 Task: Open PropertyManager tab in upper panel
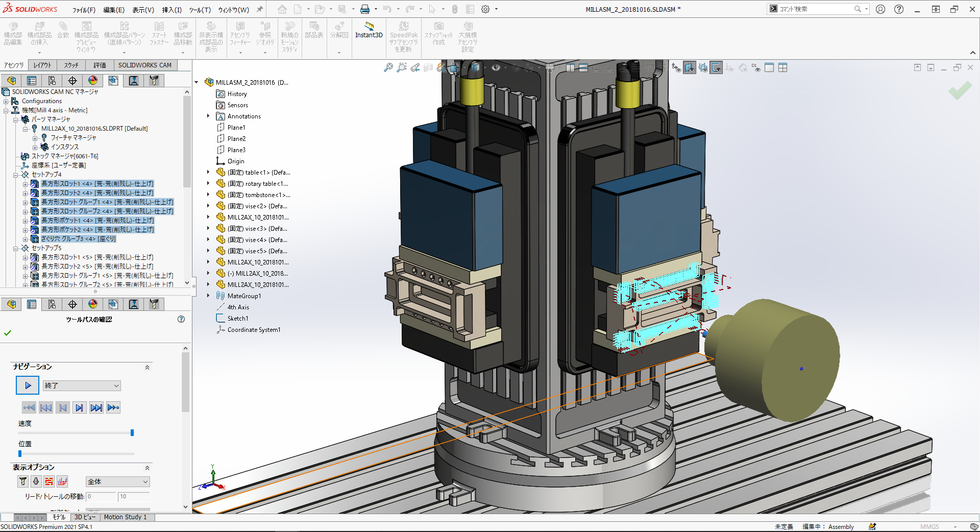(x=32, y=81)
